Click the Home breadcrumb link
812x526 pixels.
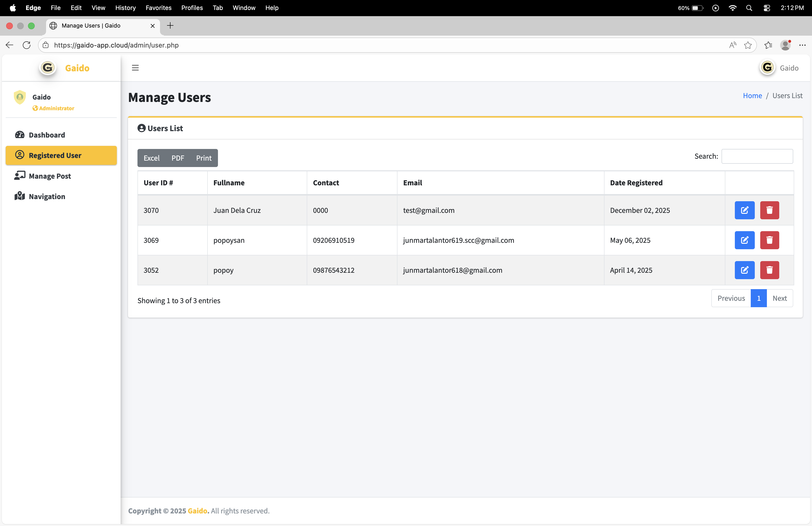coord(752,96)
